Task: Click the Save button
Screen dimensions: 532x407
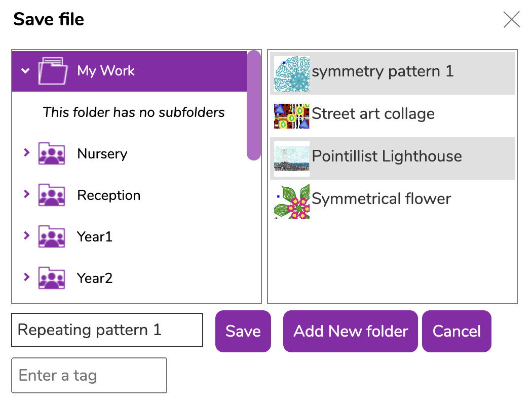Action: [243, 331]
